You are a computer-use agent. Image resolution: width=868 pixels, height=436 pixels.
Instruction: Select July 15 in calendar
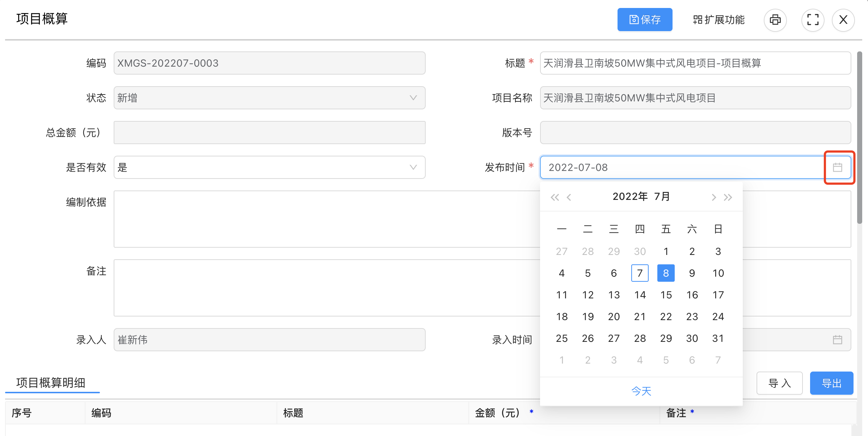coord(666,295)
